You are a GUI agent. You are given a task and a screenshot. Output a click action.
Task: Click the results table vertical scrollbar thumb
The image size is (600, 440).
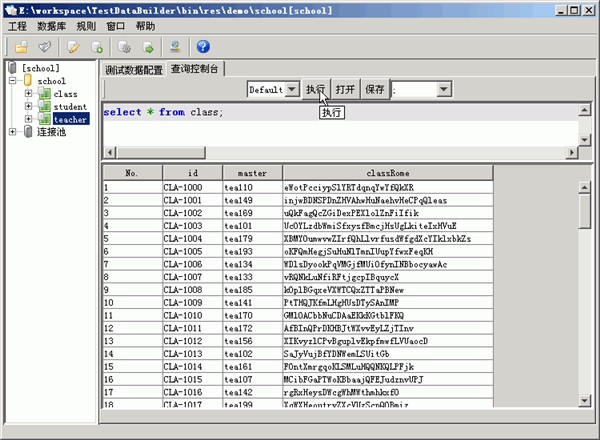coord(584,211)
